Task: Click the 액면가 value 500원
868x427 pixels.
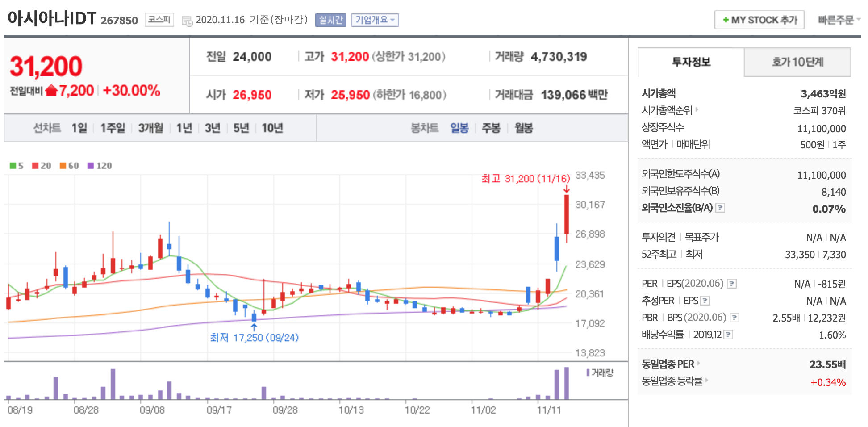Action: point(812,145)
